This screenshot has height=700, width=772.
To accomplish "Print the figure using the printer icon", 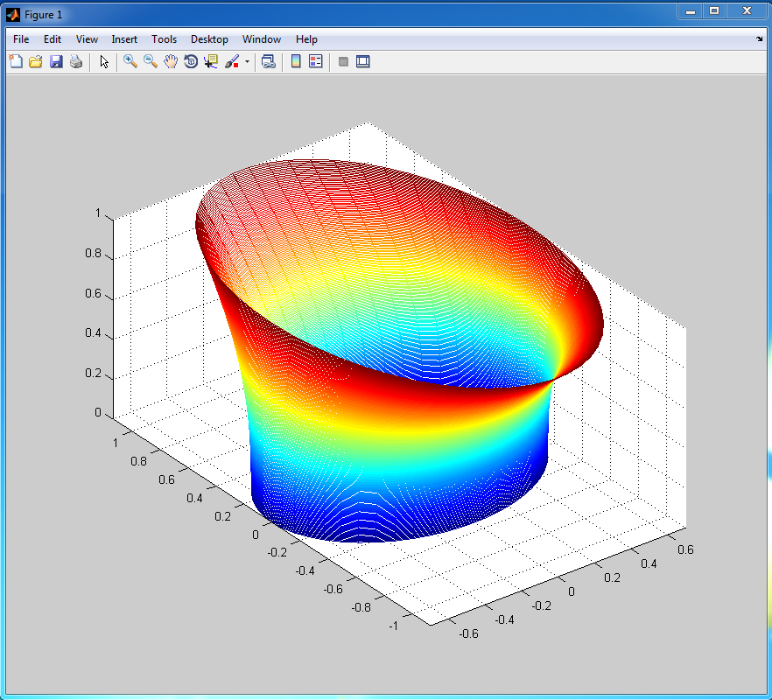I will [x=76, y=61].
